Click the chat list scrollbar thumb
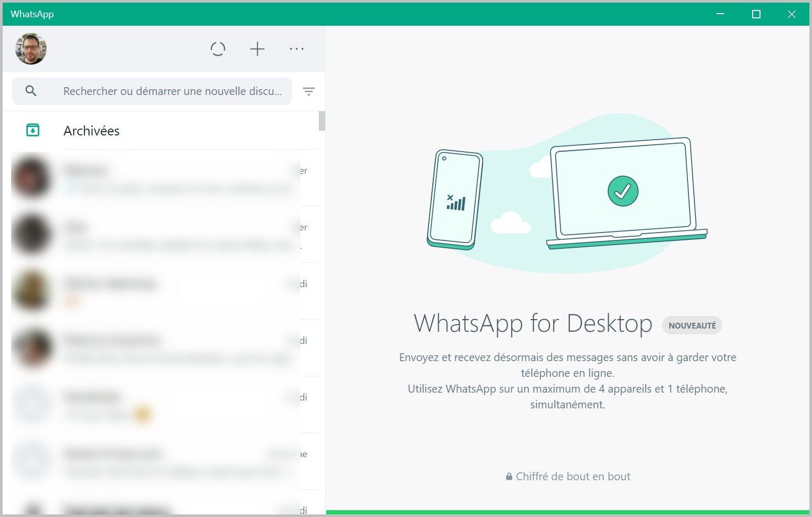Screen dimensions: 812x517 (x=322, y=121)
